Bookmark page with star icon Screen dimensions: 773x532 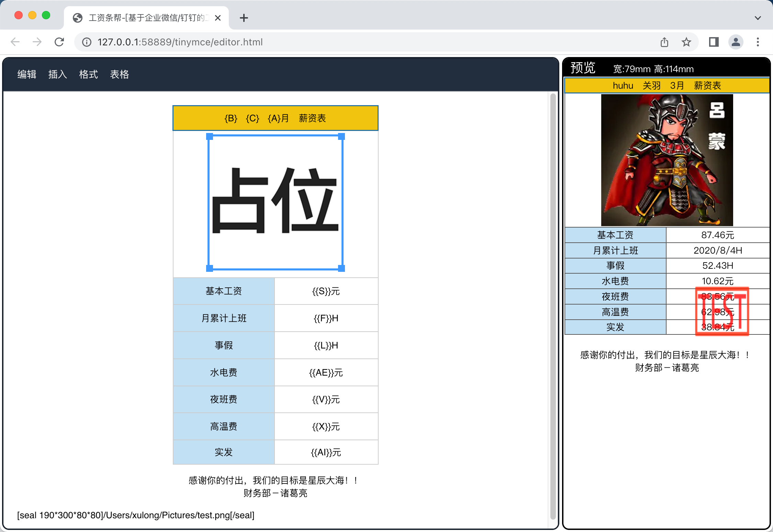click(686, 42)
